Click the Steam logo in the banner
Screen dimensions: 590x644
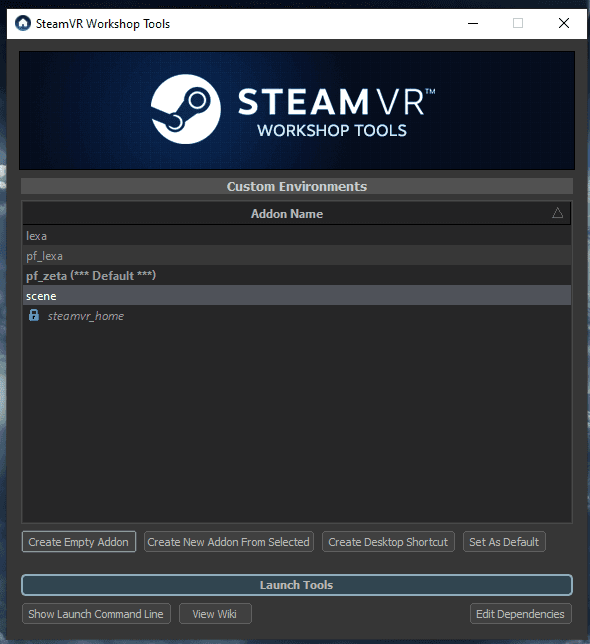[186, 109]
